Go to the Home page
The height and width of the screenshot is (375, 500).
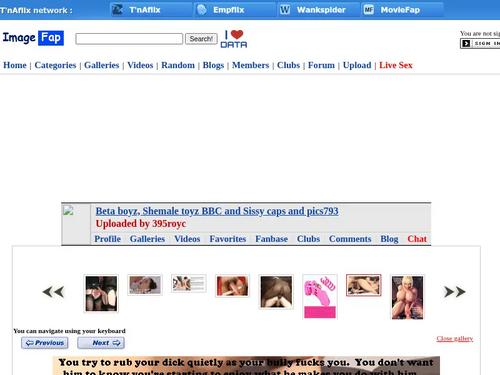15,65
